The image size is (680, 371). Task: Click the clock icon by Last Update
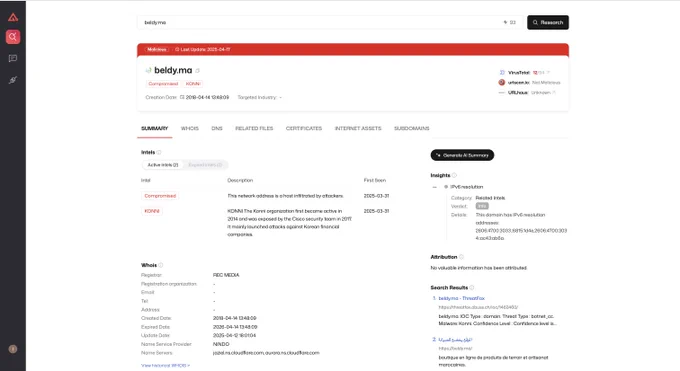pyautogui.click(x=177, y=49)
